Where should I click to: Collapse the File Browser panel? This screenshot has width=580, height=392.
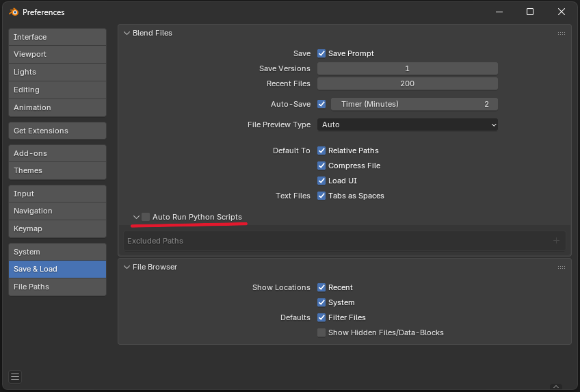(x=127, y=267)
